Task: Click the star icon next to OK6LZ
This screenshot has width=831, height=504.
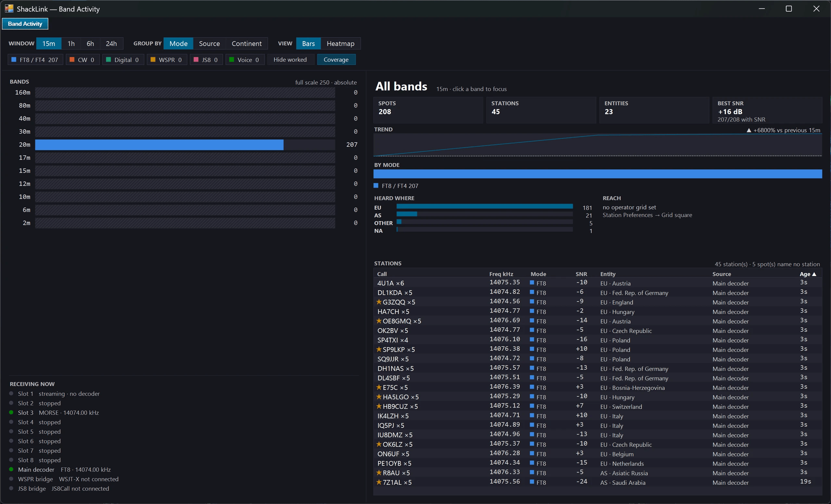Action: pos(379,444)
